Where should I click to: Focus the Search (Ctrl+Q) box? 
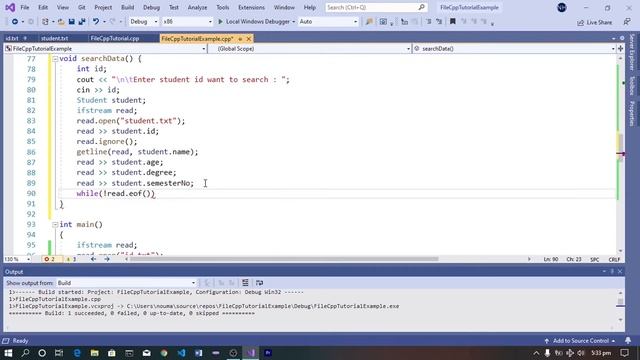[376, 7]
